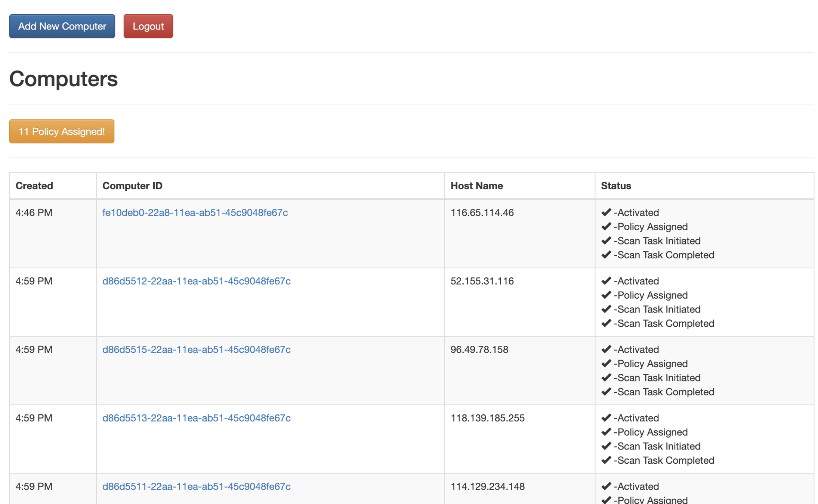Click Scan Task Completed checkmark for 116.65.114.46
The image size is (818, 504).
click(x=606, y=255)
